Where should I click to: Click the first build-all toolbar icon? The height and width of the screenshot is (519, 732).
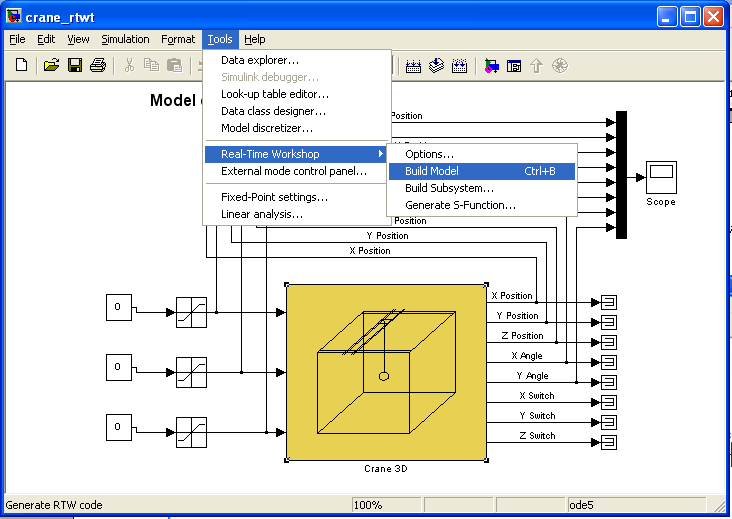click(x=413, y=66)
